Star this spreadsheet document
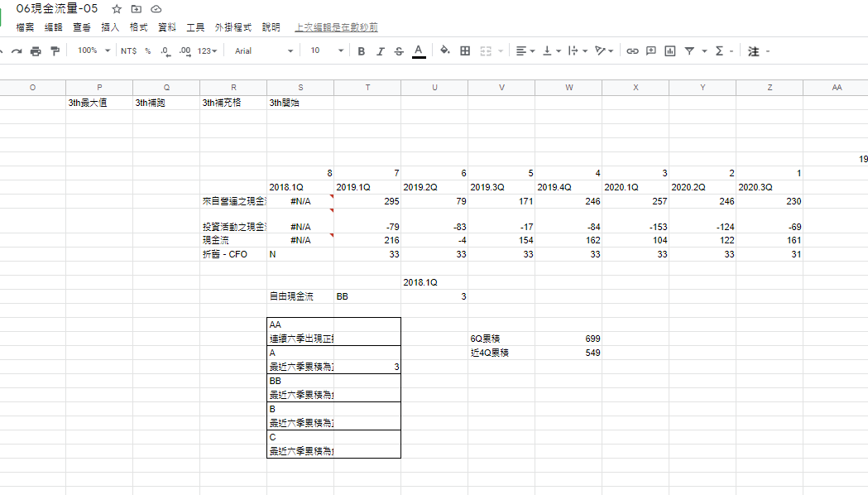 (117, 9)
